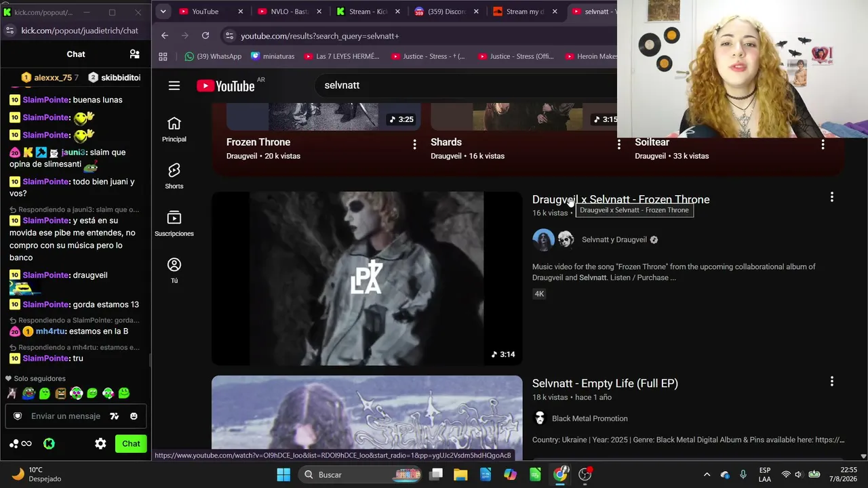Reload the YouTube page
The height and width of the screenshot is (488, 868).
(205, 35)
